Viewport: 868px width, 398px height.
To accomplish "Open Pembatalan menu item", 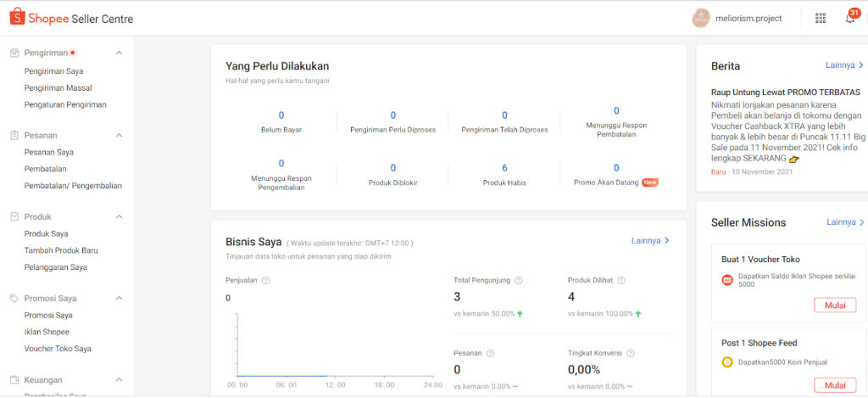I will point(46,169).
